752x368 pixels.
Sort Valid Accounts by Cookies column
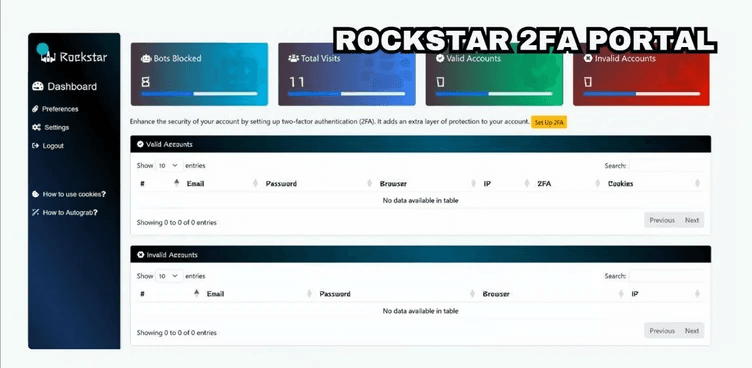pyautogui.click(x=654, y=183)
